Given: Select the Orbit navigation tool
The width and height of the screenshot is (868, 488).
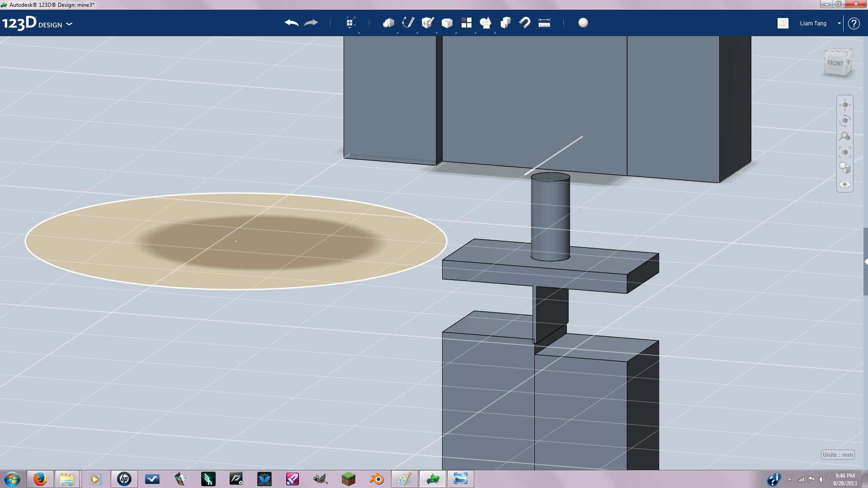Looking at the screenshot, I should click(845, 121).
